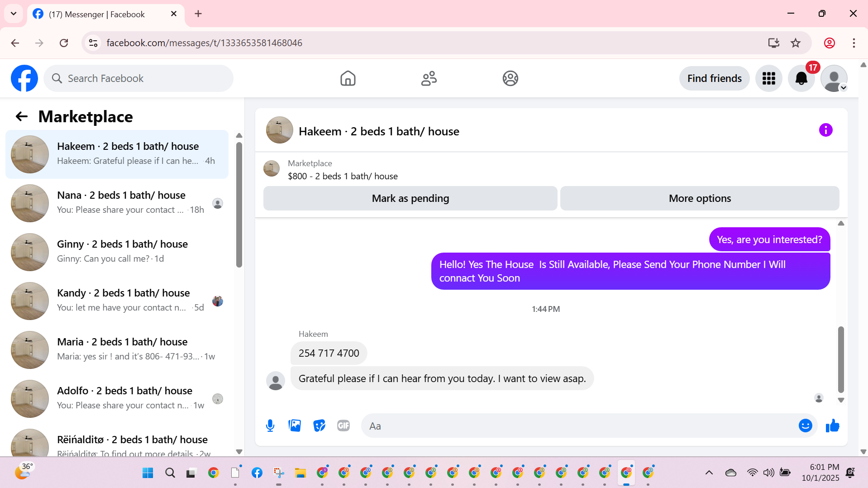Click the Facebook taskbar icon
868x488 pixels.
[x=257, y=473]
